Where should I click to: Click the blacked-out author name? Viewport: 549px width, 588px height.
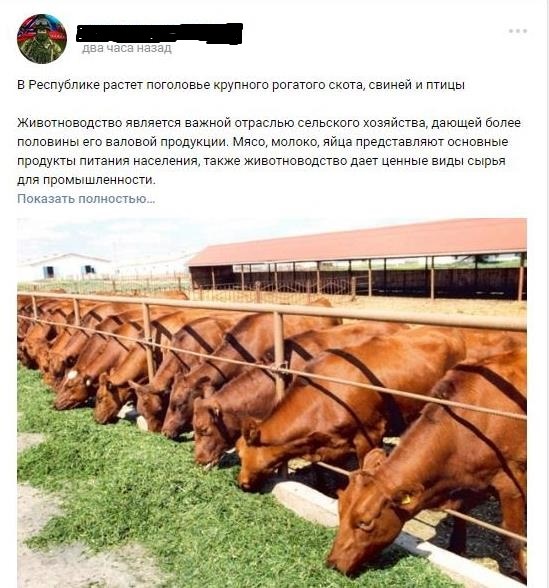(159, 33)
